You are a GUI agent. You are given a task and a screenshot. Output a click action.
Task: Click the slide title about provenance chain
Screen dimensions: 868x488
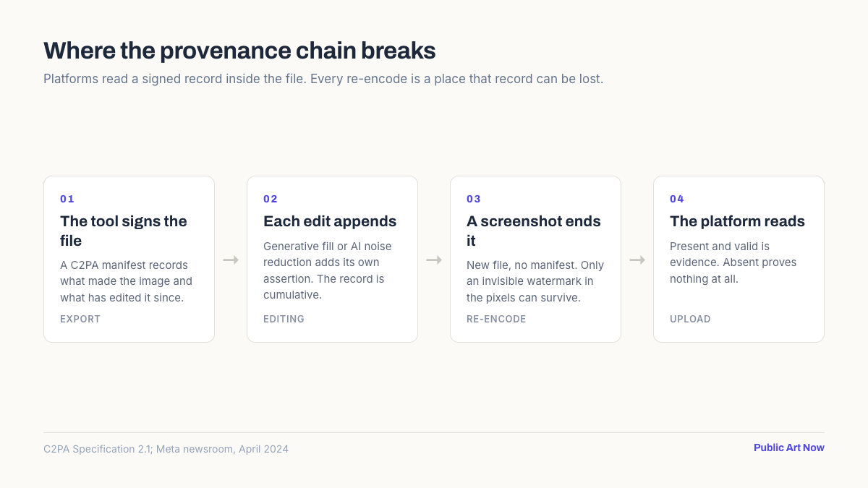pos(239,51)
